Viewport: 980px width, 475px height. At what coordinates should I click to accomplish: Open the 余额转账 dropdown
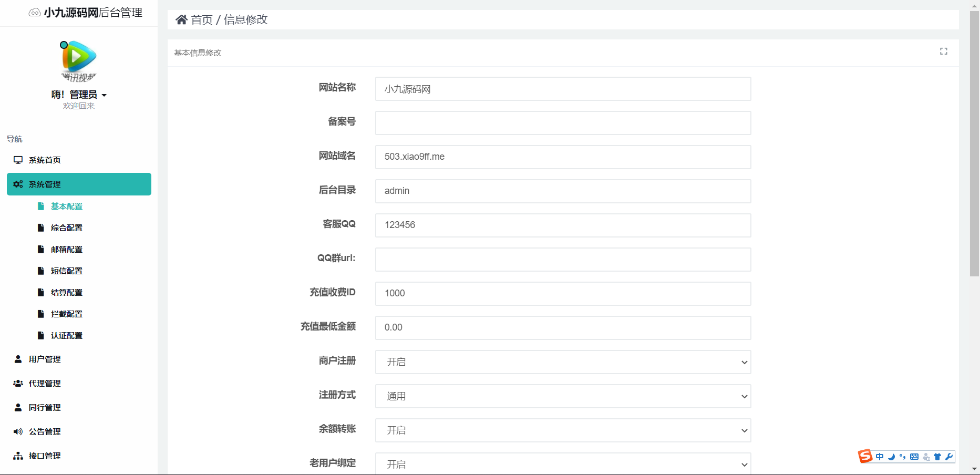click(x=563, y=430)
